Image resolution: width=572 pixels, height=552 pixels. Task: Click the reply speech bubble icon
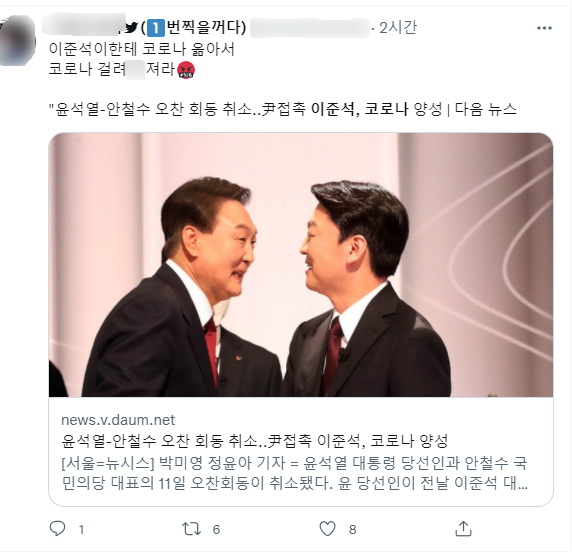click(x=57, y=529)
